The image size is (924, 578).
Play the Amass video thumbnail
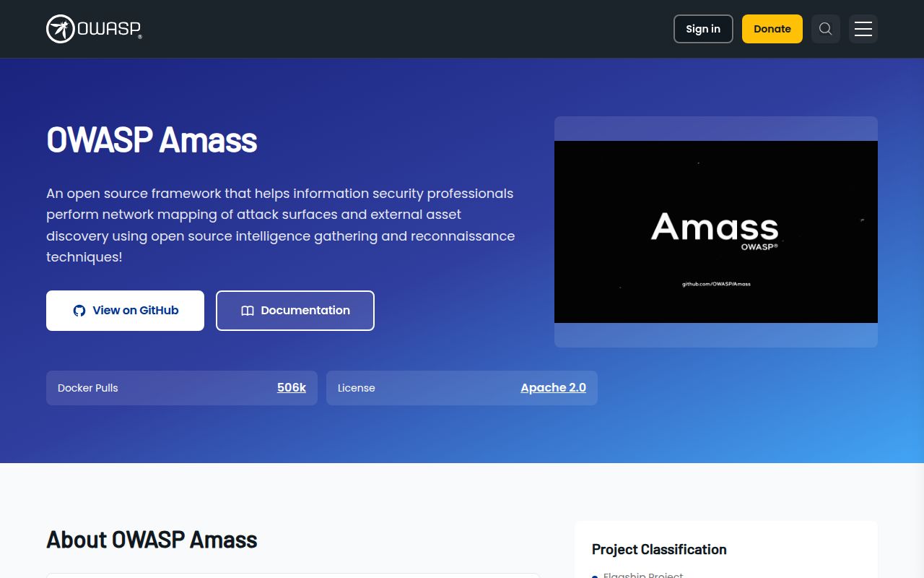point(716,232)
